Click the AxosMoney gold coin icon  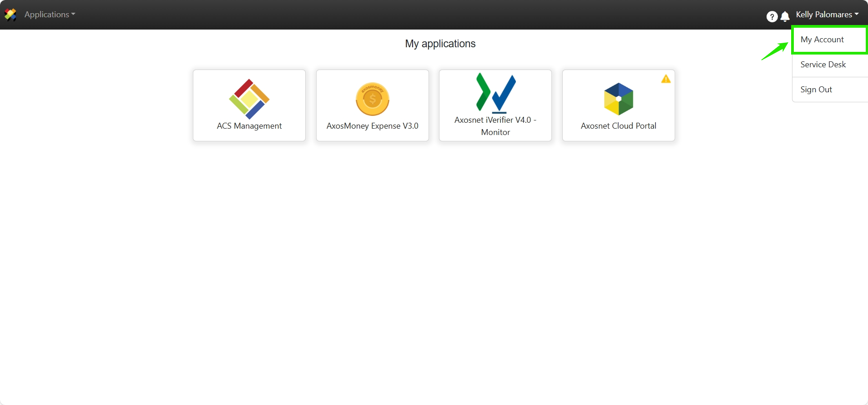[373, 99]
